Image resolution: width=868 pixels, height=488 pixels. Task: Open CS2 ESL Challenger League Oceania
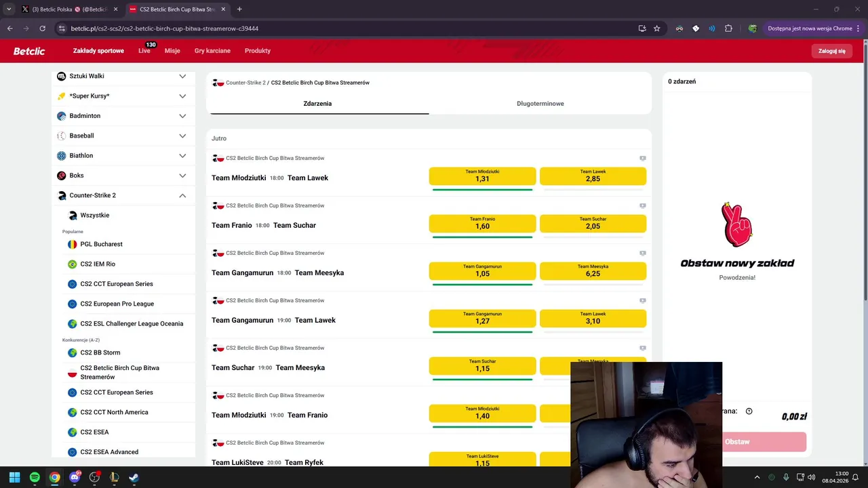[x=132, y=324]
